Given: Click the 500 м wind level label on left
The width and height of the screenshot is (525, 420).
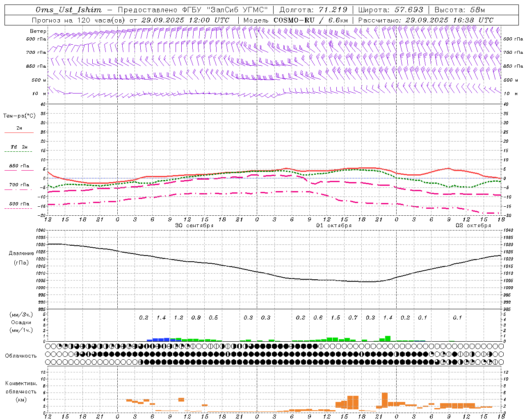Looking at the screenshot, I should click(39, 80).
